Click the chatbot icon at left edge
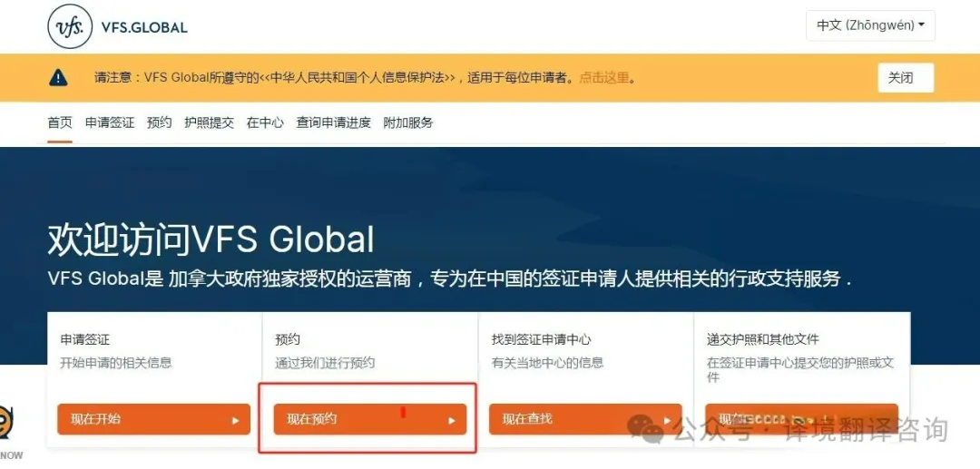The image size is (980, 469). [x=6, y=421]
